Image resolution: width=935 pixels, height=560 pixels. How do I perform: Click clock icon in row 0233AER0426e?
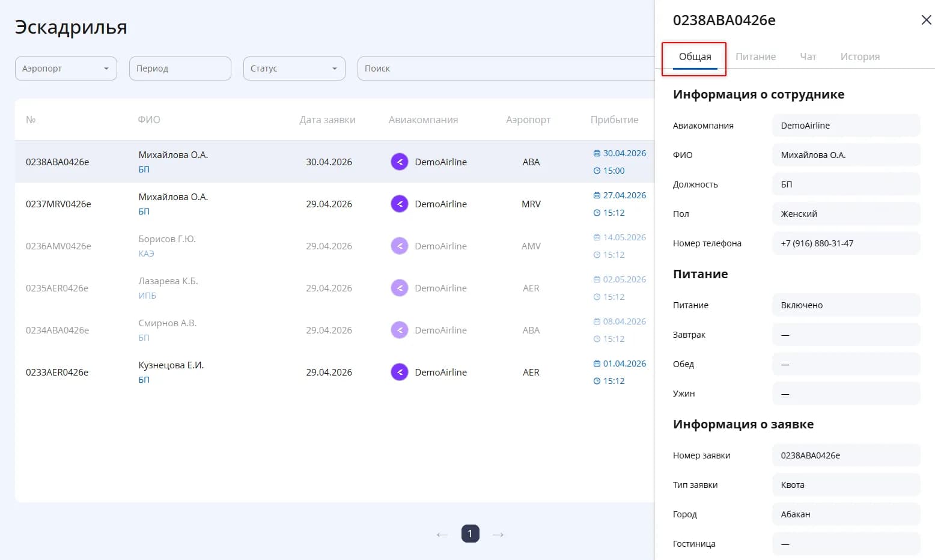597,381
